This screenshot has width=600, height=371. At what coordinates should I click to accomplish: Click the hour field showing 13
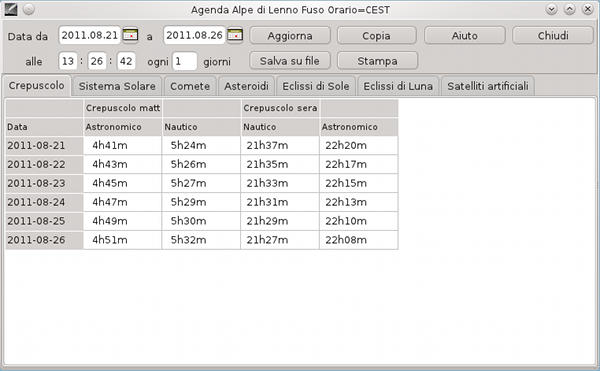pyautogui.click(x=68, y=61)
